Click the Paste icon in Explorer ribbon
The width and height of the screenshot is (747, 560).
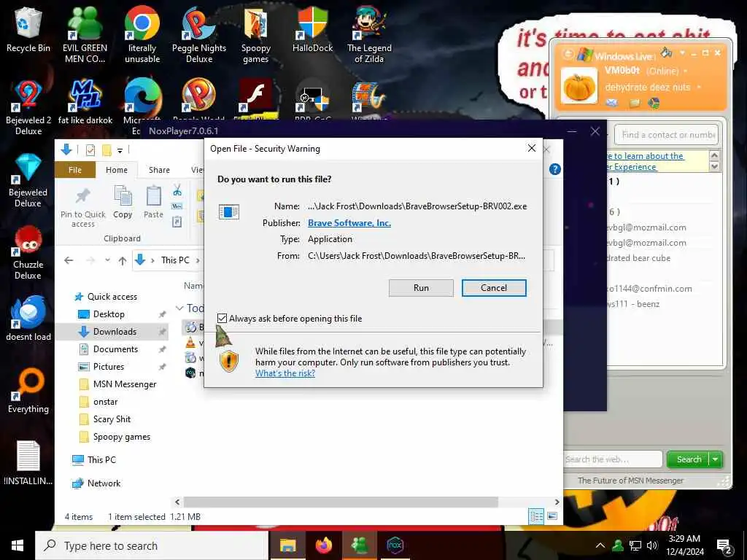[x=153, y=202]
